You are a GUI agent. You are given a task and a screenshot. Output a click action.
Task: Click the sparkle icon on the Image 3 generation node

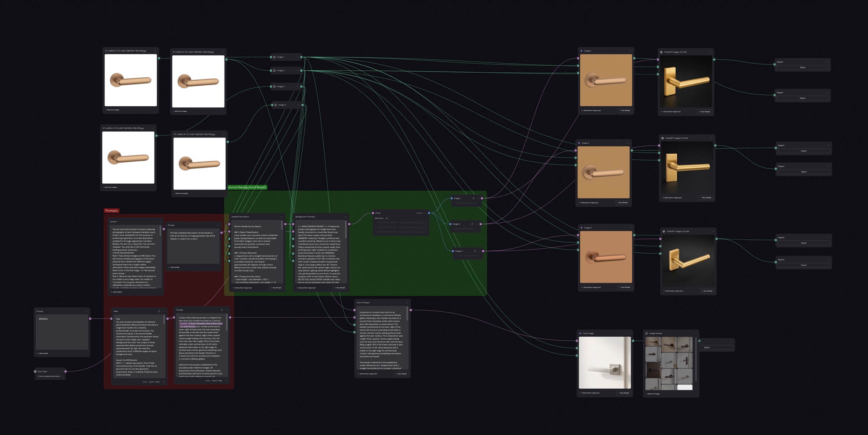[x=582, y=228]
